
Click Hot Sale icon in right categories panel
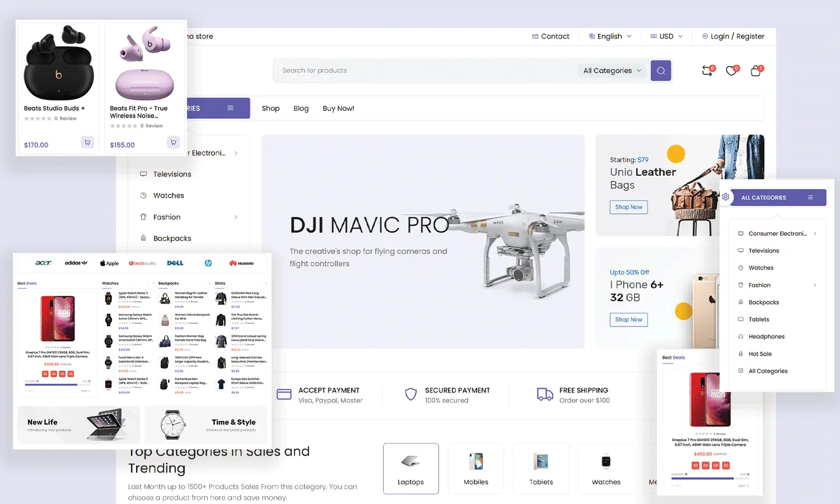[741, 354]
